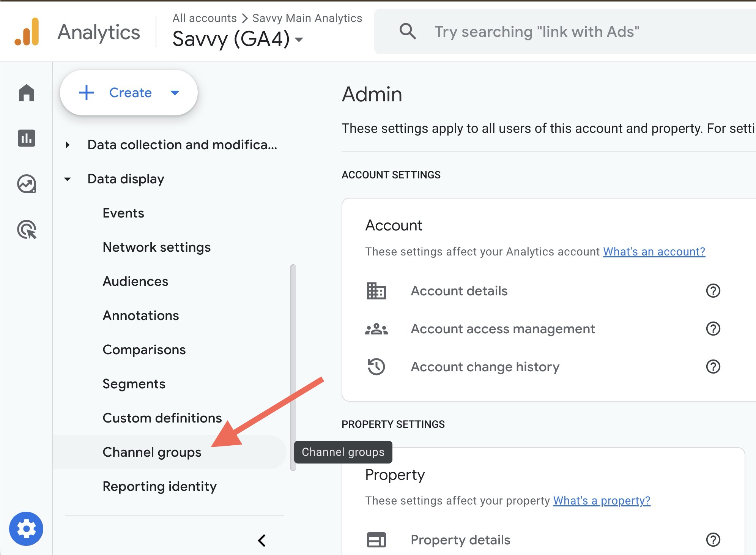Click the blue Admin gear icon
The height and width of the screenshot is (555, 756).
[x=26, y=529]
